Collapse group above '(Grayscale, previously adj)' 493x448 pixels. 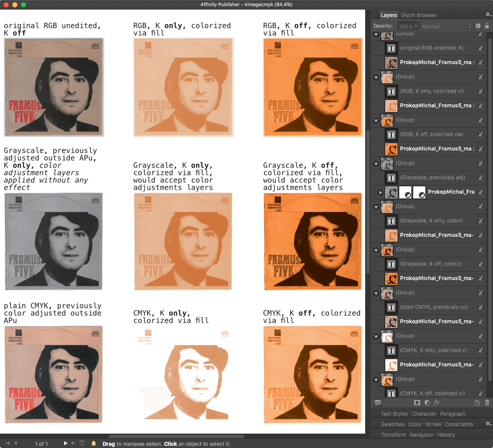[x=376, y=164]
